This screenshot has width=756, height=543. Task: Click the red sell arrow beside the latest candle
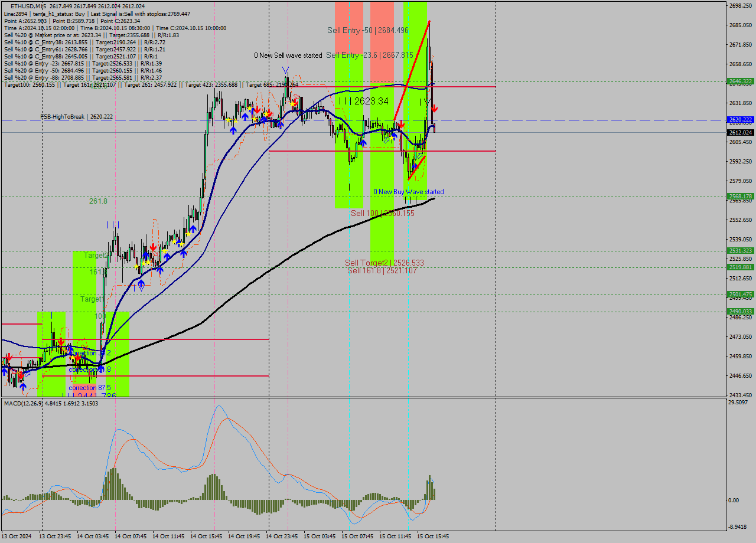point(434,109)
